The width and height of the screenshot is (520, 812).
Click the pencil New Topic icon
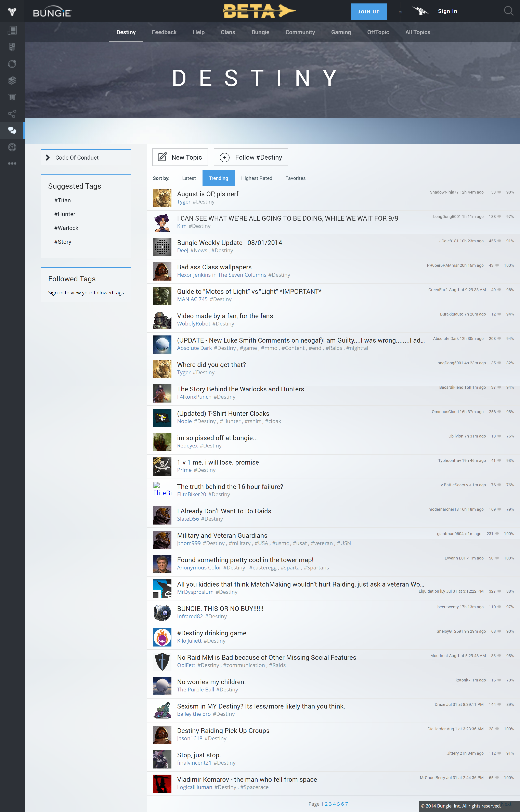tap(162, 157)
